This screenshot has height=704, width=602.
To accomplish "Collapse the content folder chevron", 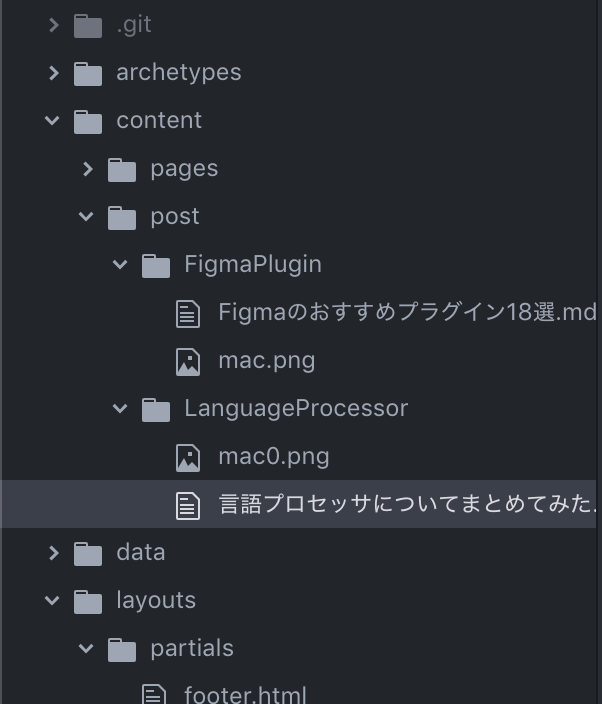I will 52,120.
